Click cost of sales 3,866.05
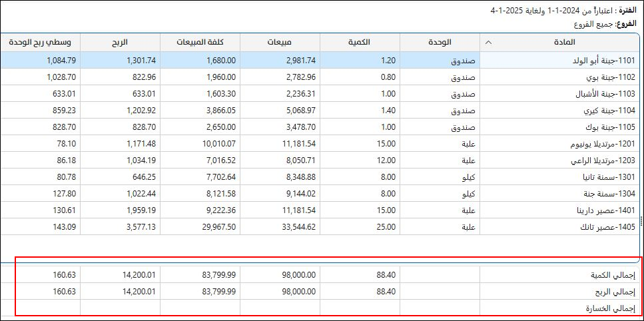Screen dimensions: 644x321 [x=221, y=111]
